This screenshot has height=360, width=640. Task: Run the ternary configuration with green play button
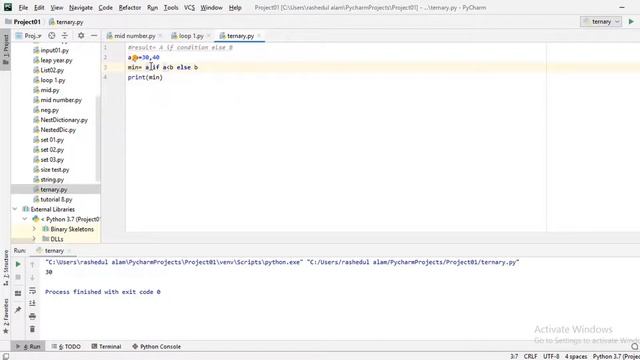click(x=631, y=22)
